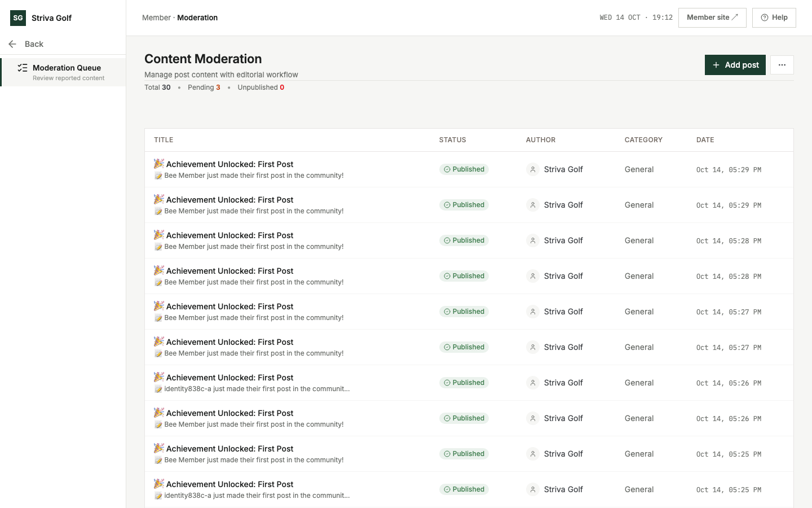Click Published badge on Bee Member 05:26 PM post

464,418
